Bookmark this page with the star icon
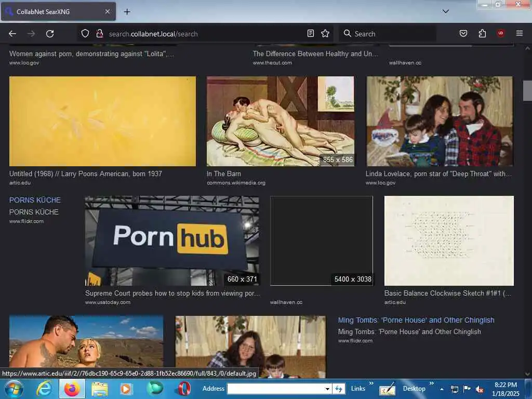The height and width of the screenshot is (399, 532). 325,33
